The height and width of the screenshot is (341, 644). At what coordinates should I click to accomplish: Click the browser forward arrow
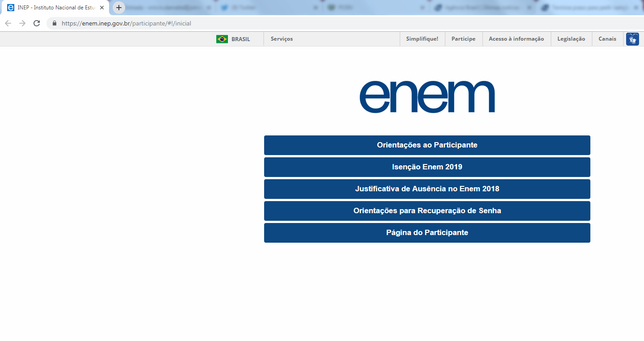point(22,23)
